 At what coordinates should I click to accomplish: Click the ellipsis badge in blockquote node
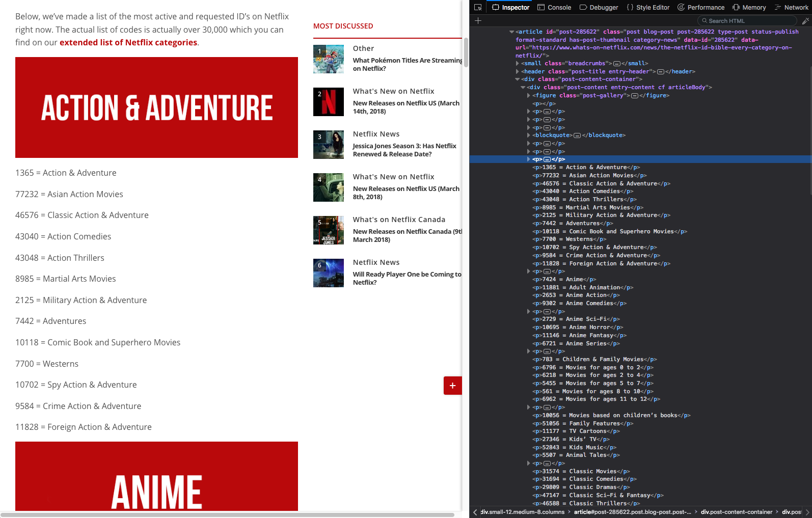(577, 135)
